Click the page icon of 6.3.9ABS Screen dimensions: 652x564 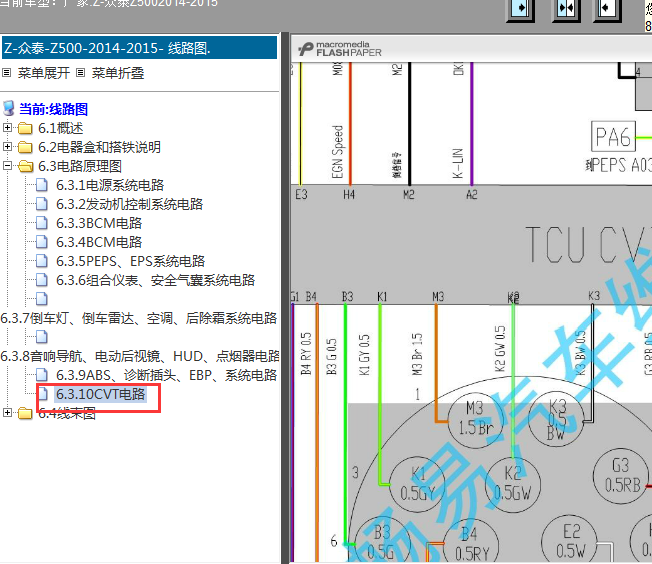coord(42,375)
